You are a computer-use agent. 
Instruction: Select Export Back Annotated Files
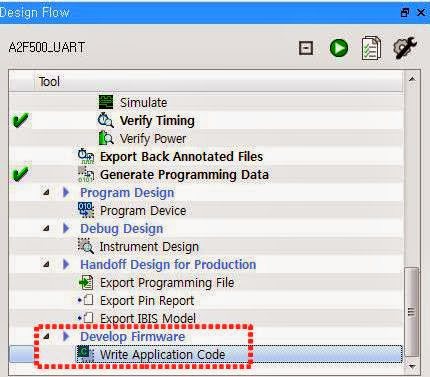(x=181, y=156)
